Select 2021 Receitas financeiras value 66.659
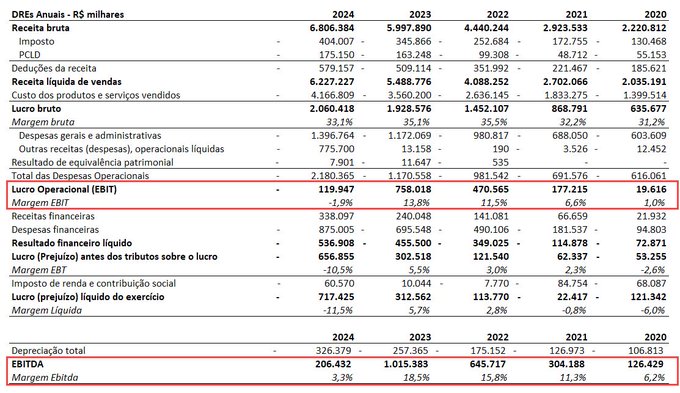This screenshot has width=680, height=393. click(x=572, y=216)
